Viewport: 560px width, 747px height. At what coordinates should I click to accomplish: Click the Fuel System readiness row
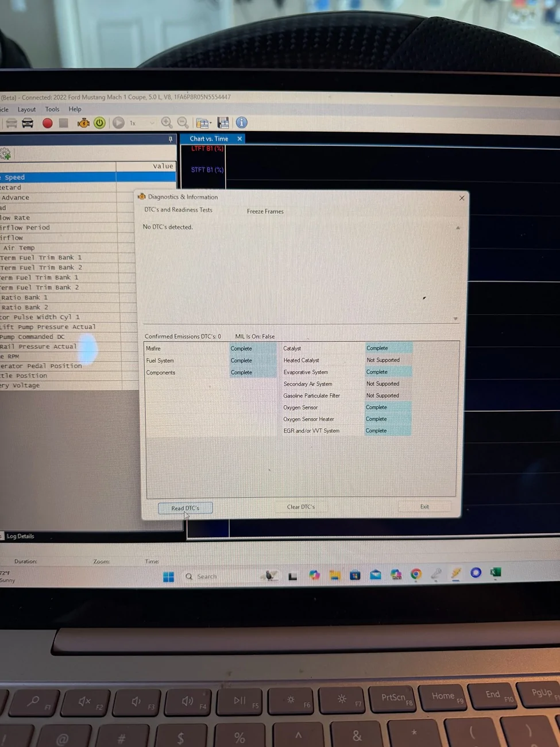point(210,361)
